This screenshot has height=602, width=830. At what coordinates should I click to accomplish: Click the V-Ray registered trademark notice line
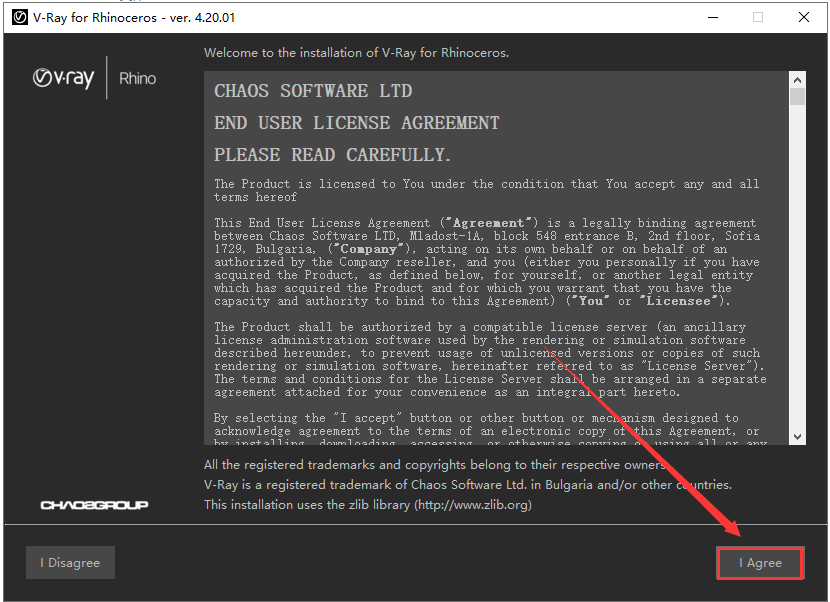[468, 484]
